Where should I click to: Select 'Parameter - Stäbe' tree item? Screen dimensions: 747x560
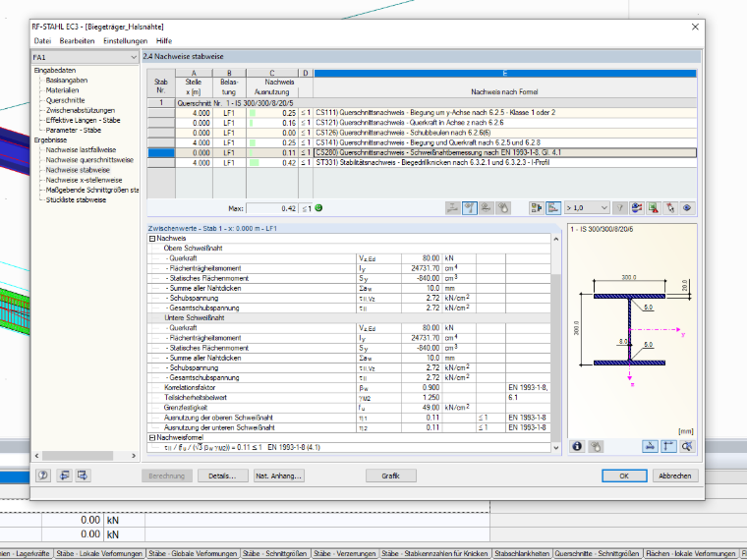74,130
